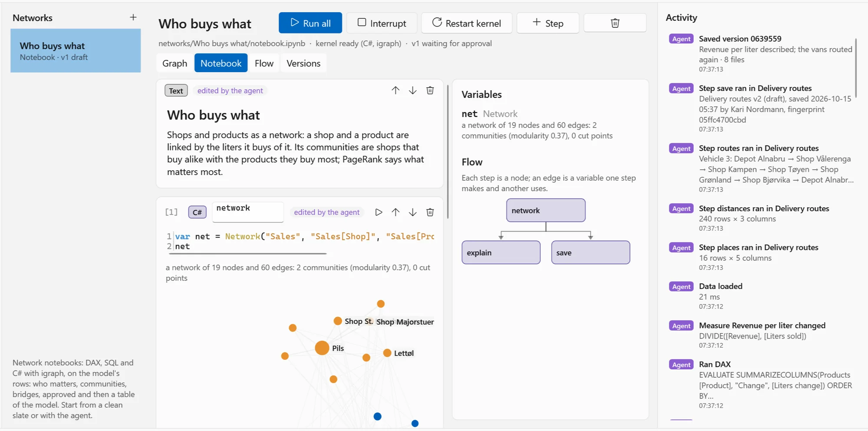Add a new Step
The height and width of the screenshot is (431, 868).
click(x=548, y=23)
